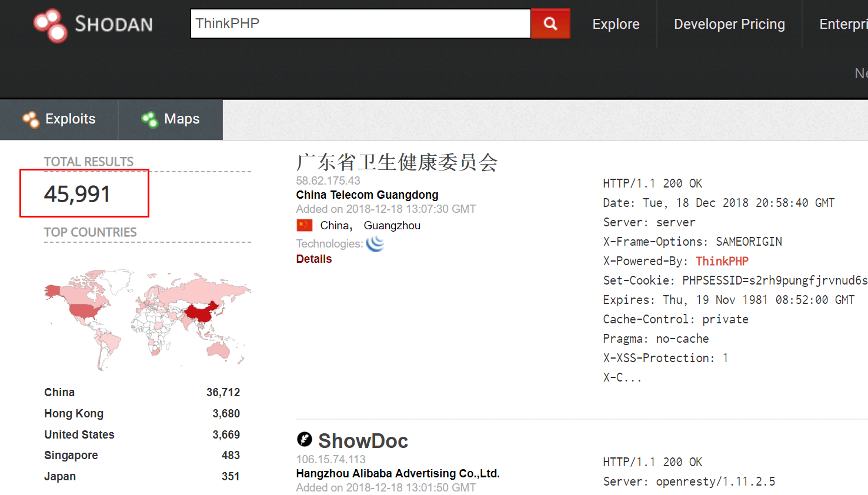Filter by Hangzhou Alibaba Advertising organization
868x495 pixels.
(x=398, y=473)
